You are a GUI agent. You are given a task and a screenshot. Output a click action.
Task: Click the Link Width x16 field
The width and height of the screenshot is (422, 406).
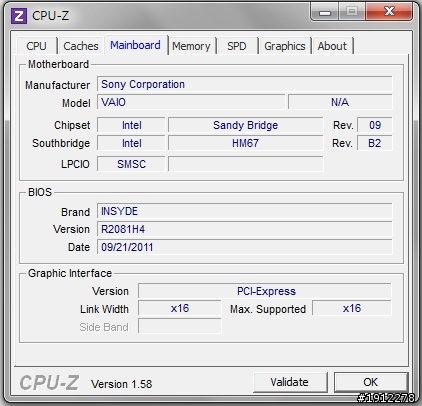click(180, 309)
